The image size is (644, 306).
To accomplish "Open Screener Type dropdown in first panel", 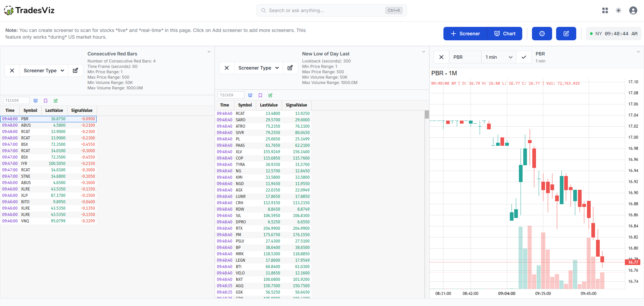I will (44, 71).
